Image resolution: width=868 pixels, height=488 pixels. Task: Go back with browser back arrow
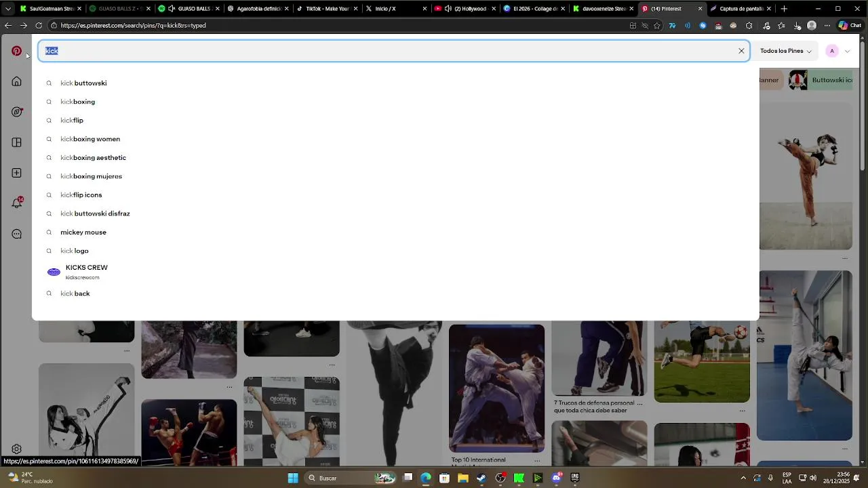pyautogui.click(x=8, y=26)
